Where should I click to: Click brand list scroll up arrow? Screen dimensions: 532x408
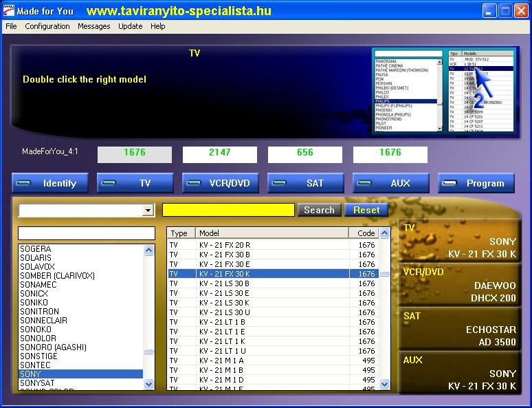point(148,250)
